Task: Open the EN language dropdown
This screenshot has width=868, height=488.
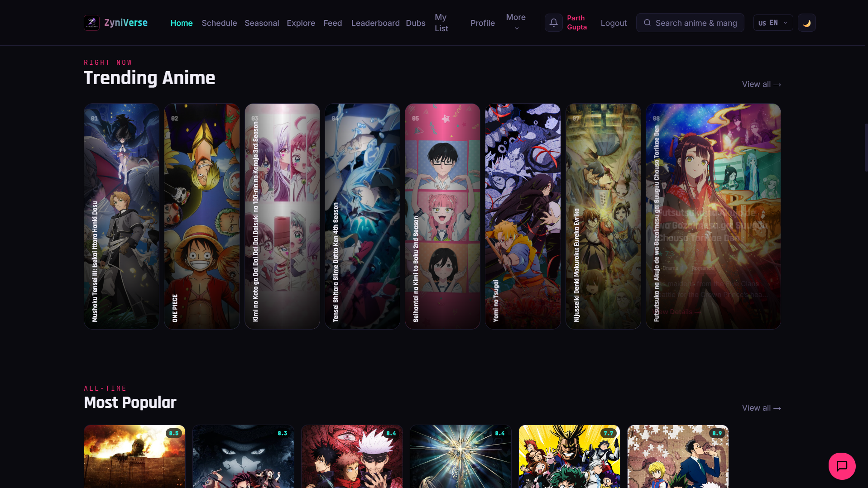Action: (x=773, y=23)
